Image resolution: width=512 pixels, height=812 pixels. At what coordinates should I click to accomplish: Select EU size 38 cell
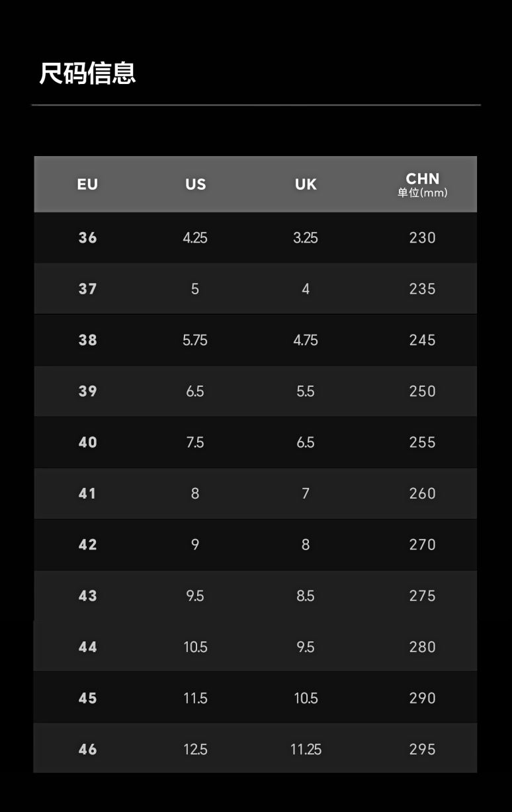click(x=87, y=340)
